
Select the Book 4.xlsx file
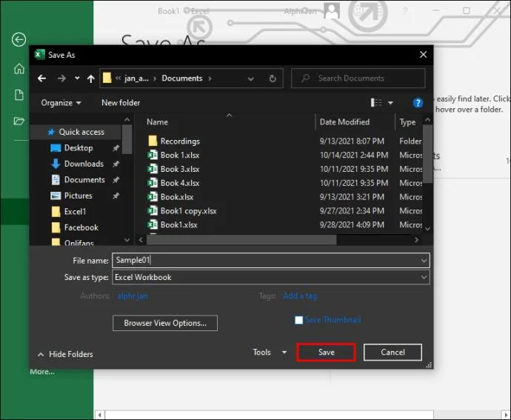(x=174, y=183)
